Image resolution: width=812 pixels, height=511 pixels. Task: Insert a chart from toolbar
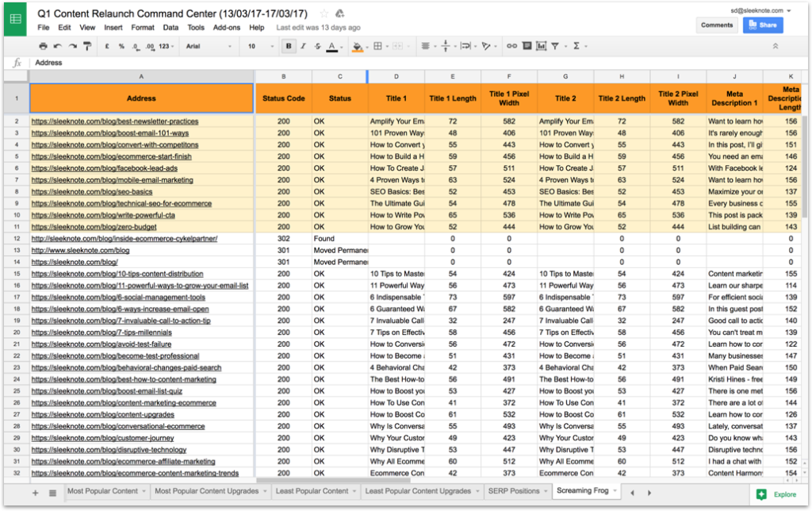click(x=541, y=46)
